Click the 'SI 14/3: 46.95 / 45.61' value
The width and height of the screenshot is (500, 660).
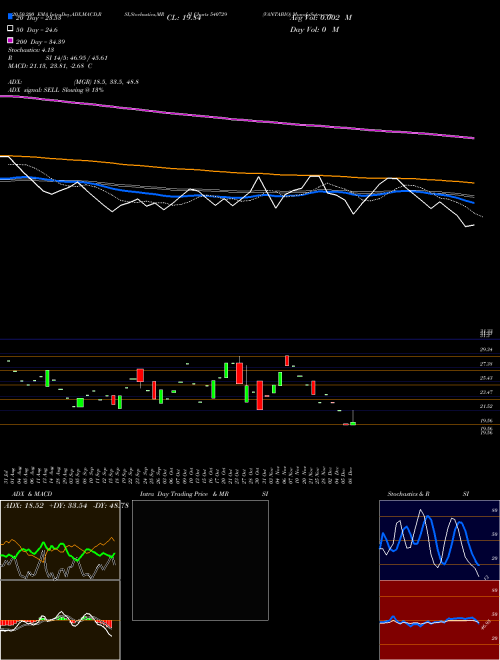coord(76,58)
